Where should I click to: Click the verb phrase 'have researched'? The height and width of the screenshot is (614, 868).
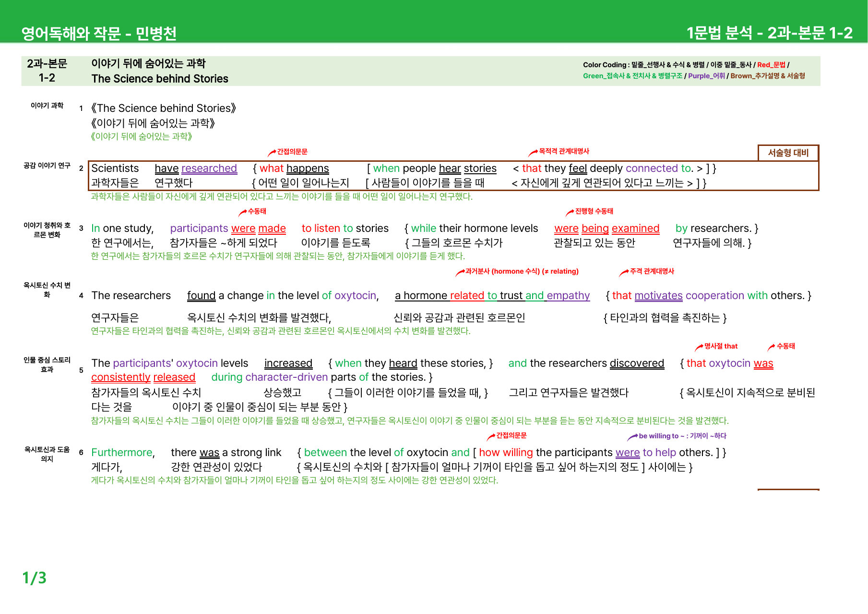[196, 169]
